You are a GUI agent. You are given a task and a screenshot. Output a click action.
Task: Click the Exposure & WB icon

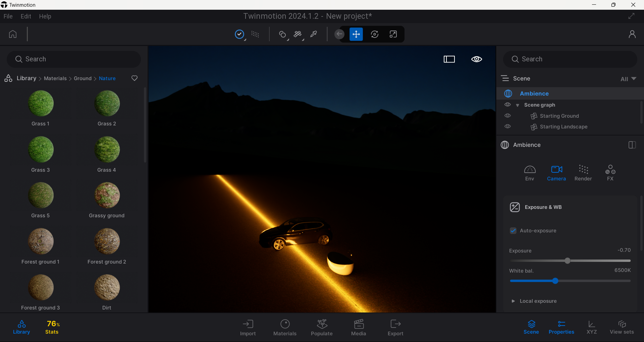(x=515, y=207)
